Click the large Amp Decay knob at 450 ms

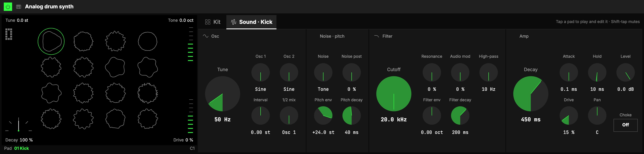[x=531, y=94]
